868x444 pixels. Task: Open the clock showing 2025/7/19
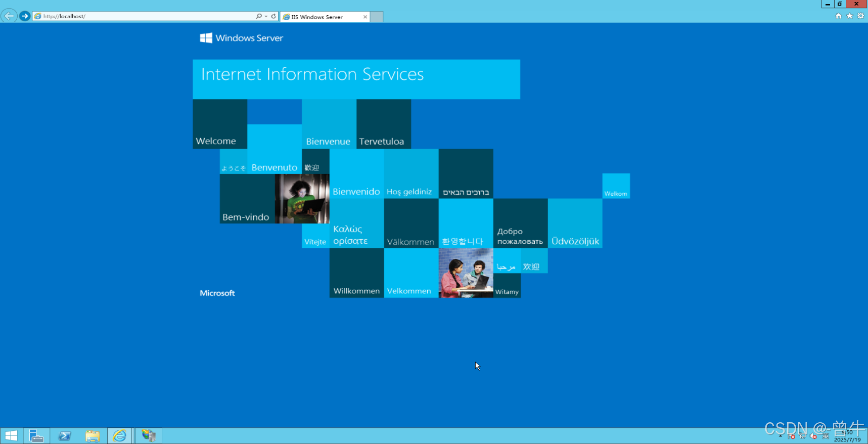click(x=847, y=436)
